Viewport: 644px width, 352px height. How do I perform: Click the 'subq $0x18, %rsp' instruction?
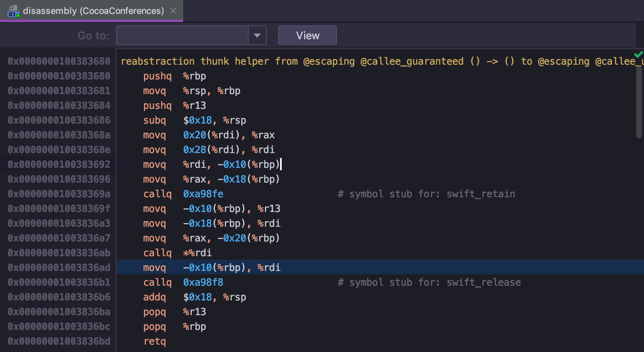(x=195, y=120)
